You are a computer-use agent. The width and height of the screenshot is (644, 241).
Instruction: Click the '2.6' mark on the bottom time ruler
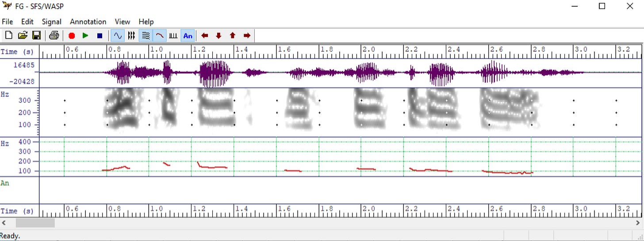[496, 209]
